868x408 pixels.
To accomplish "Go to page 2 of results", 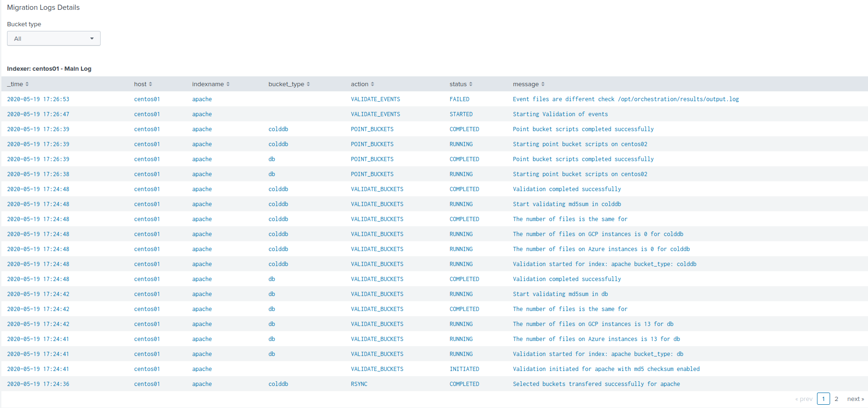I will coord(836,399).
